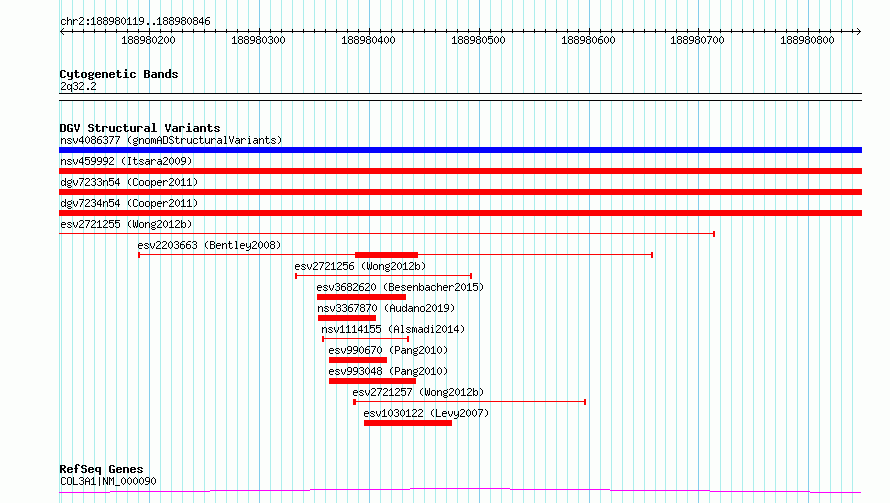The width and height of the screenshot is (890, 503).
Task: Open esv993048 (Pang2010) variant label
Action: tap(388, 371)
